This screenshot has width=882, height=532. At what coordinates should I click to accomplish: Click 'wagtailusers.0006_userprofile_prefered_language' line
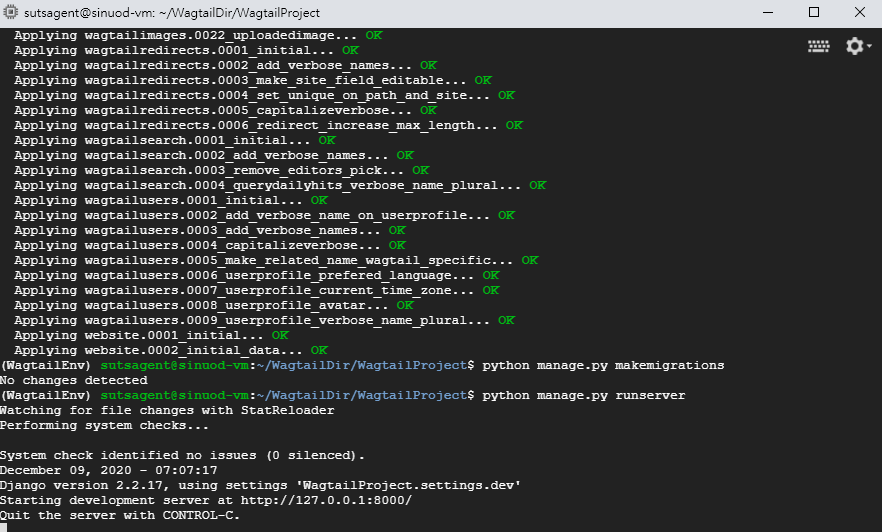pos(256,275)
